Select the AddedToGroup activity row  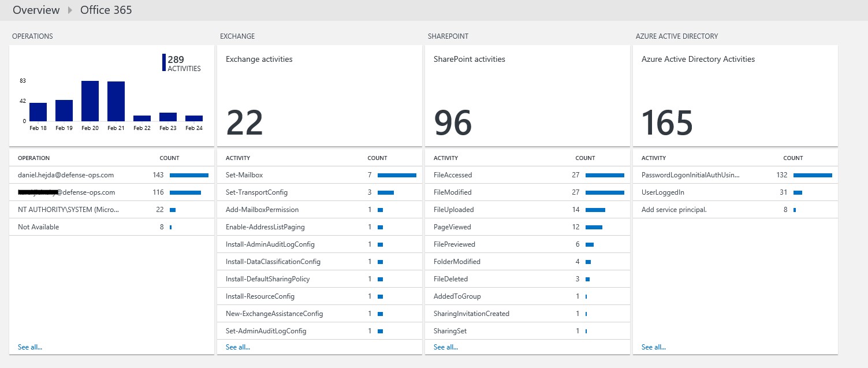527,296
